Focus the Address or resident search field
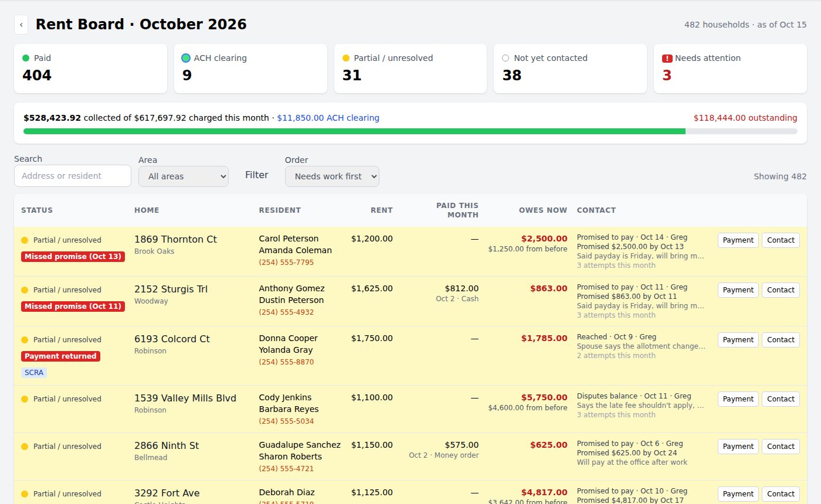This screenshot has height=504, width=821. point(73,176)
